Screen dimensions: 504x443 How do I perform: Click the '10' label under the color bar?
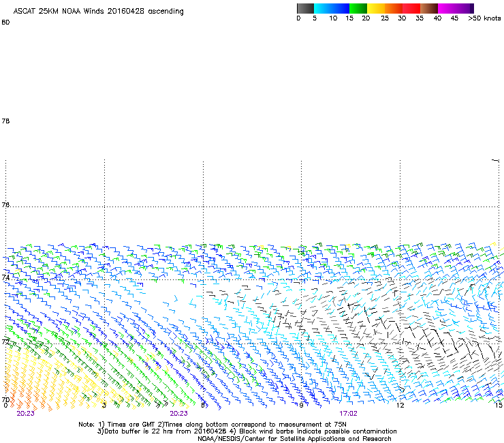click(x=333, y=18)
